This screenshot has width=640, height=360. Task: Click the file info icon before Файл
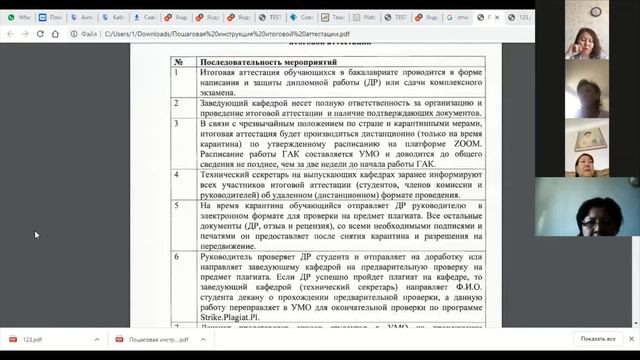point(74,34)
